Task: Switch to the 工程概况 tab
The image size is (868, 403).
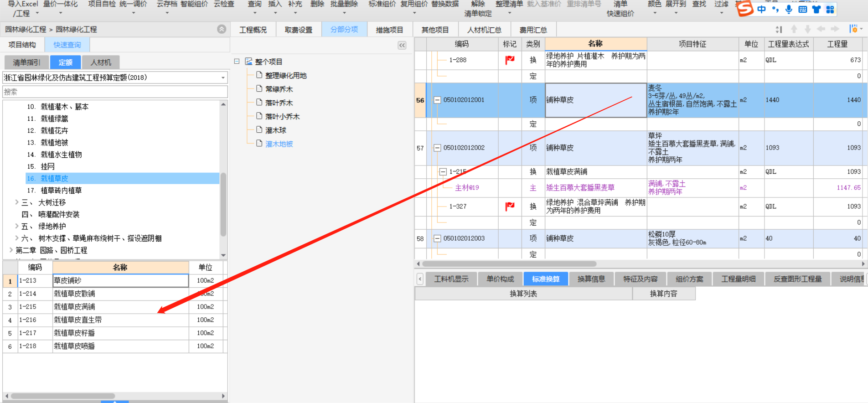Action: pos(253,30)
